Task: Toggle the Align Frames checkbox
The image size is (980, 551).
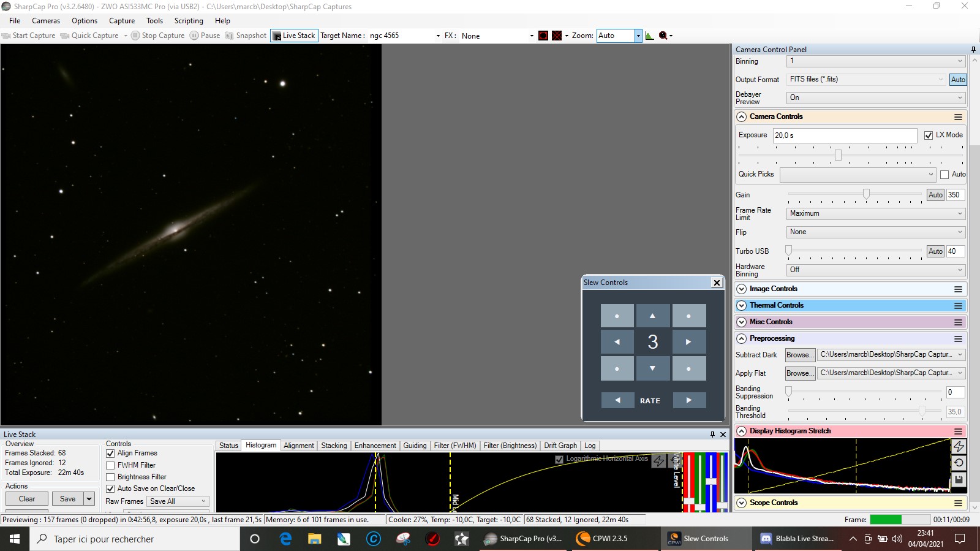Action: [x=110, y=454]
